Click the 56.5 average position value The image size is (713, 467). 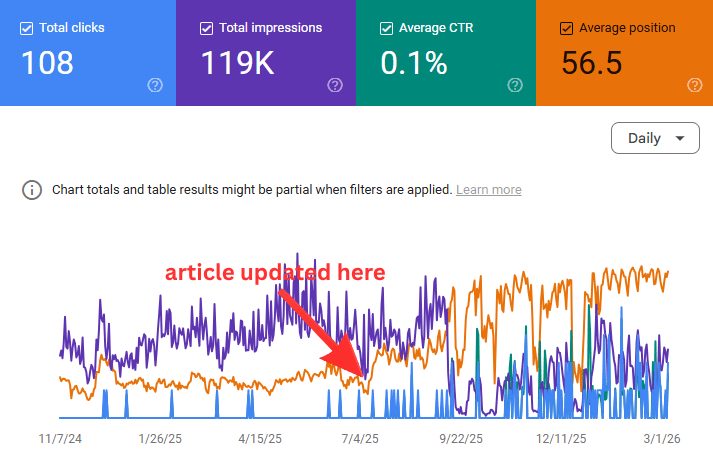click(592, 63)
